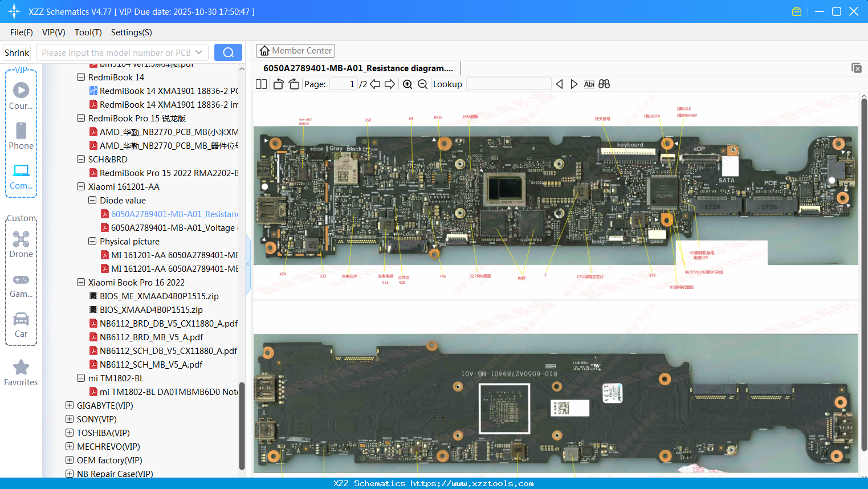The image size is (868, 489).
Task: Expand the TOSHIBA(VIP) node
Action: (70, 433)
